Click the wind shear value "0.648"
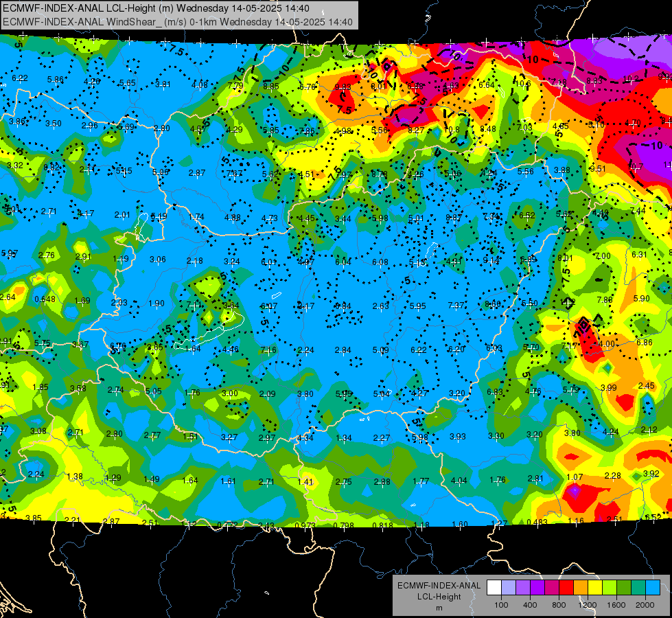 (45, 299)
